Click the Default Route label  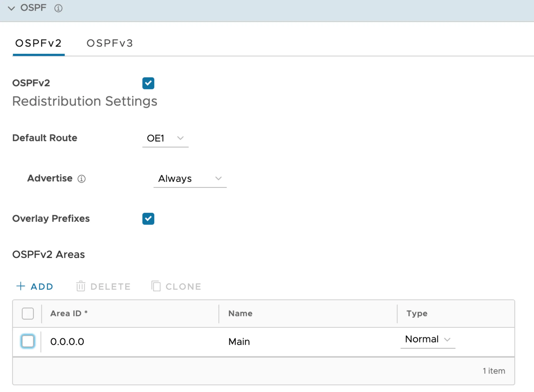[x=45, y=138]
